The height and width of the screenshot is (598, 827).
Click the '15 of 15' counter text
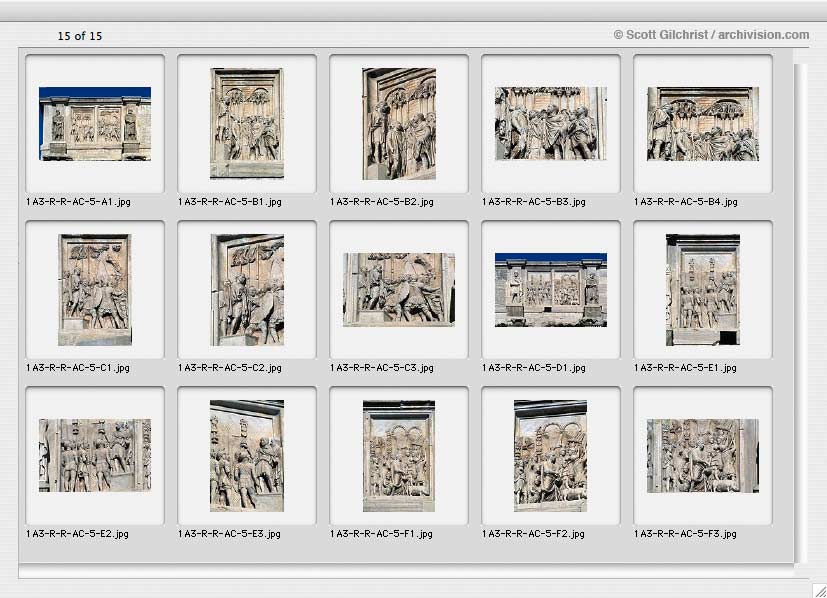pos(80,36)
